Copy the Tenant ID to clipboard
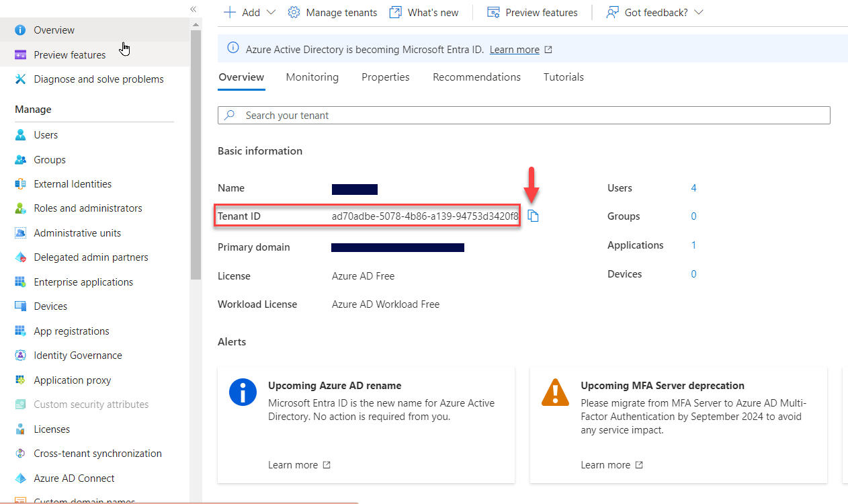 (533, 216)
